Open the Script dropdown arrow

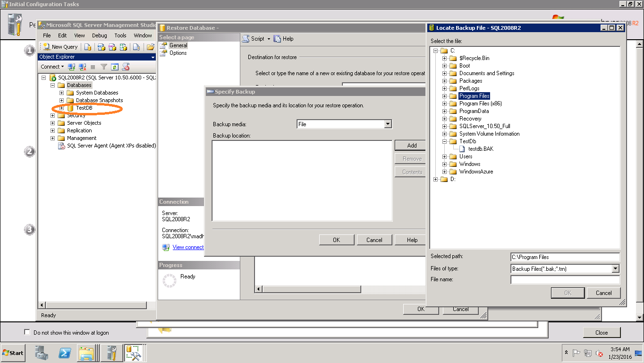tap(269, 39)
